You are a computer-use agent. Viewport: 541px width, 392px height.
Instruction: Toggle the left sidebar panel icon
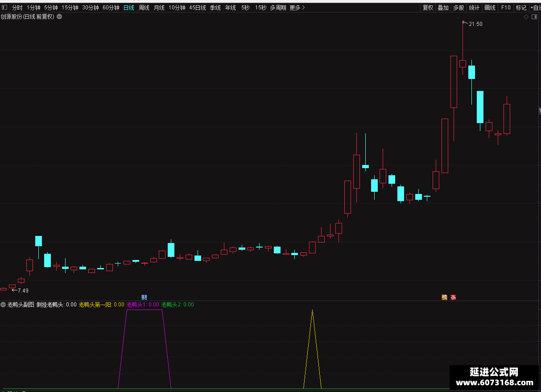click(4, 8)
